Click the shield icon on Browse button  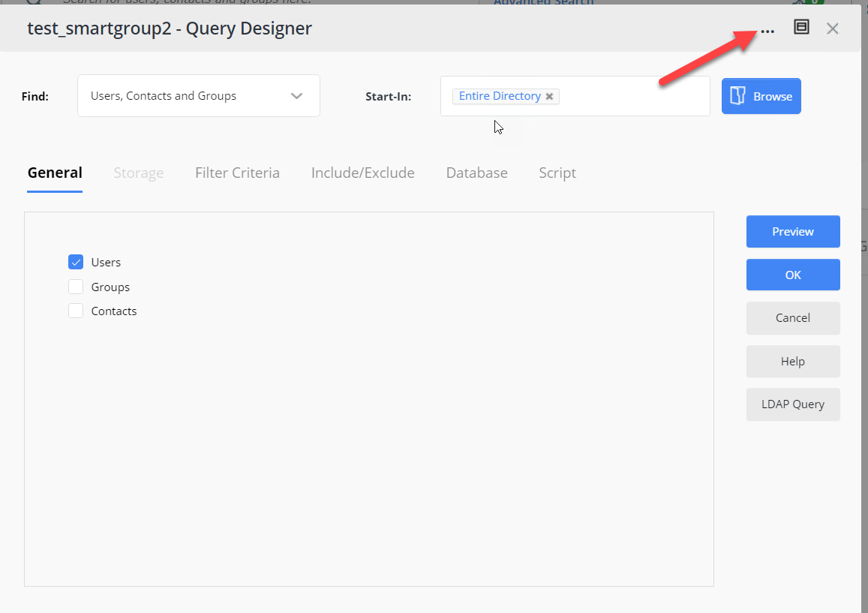pos(738,96)
